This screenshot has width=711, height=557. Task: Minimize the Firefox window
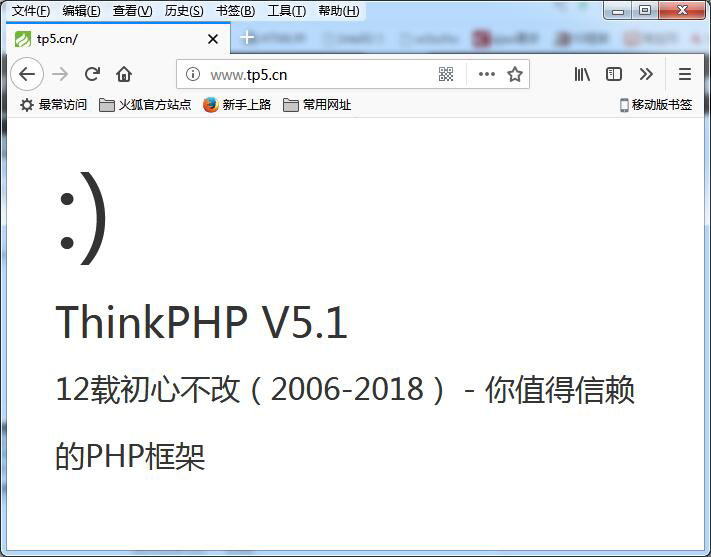pos(618,10)
